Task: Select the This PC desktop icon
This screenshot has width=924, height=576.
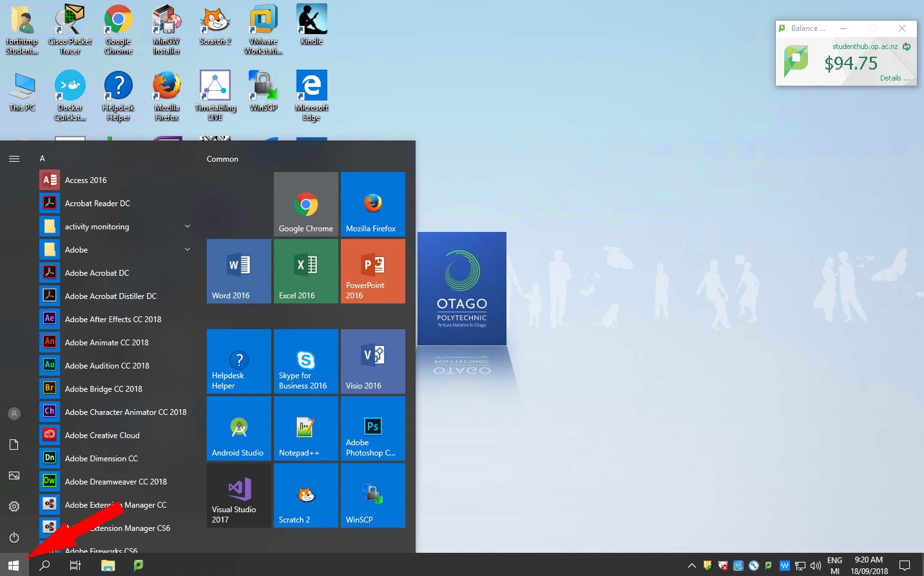Action: (x=23, y=91)
